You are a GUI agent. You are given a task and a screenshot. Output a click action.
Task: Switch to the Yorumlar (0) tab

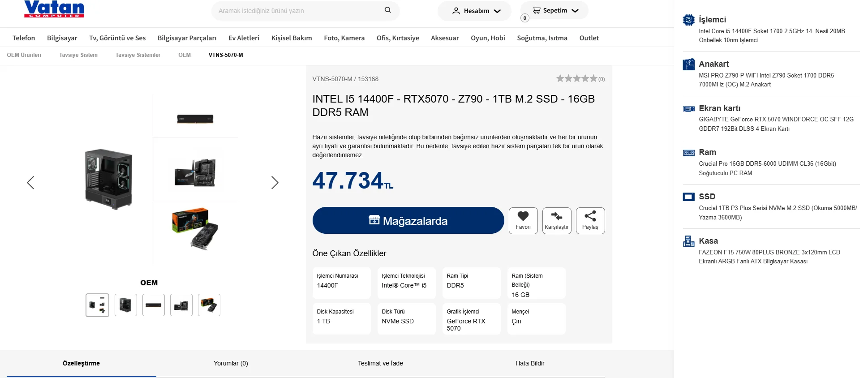click(x=231, y=363)
